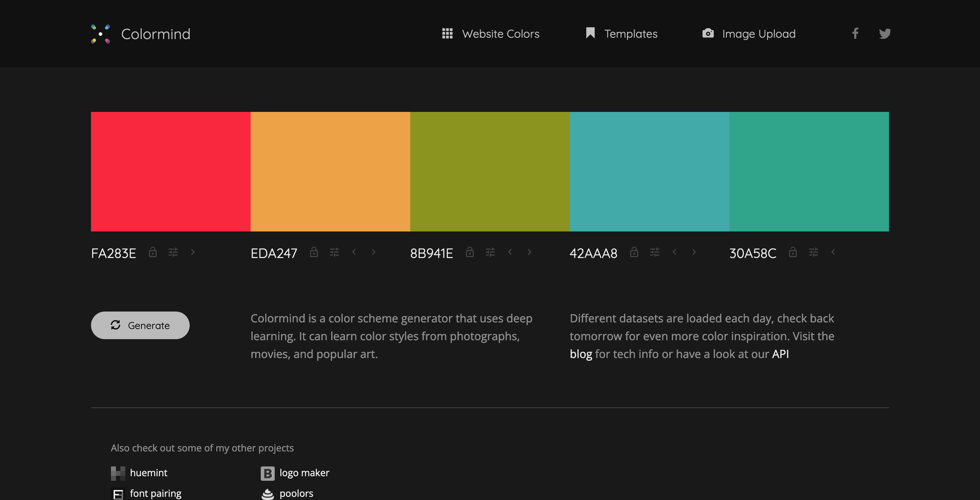
Task: Click the Generate button
Action: click(x=140, y=325)
